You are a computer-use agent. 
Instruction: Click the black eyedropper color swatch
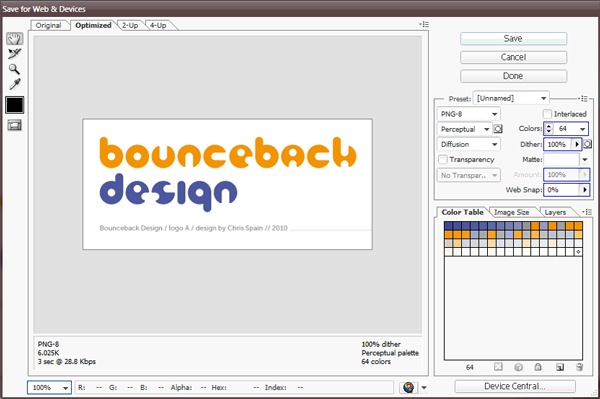(15, 105)
